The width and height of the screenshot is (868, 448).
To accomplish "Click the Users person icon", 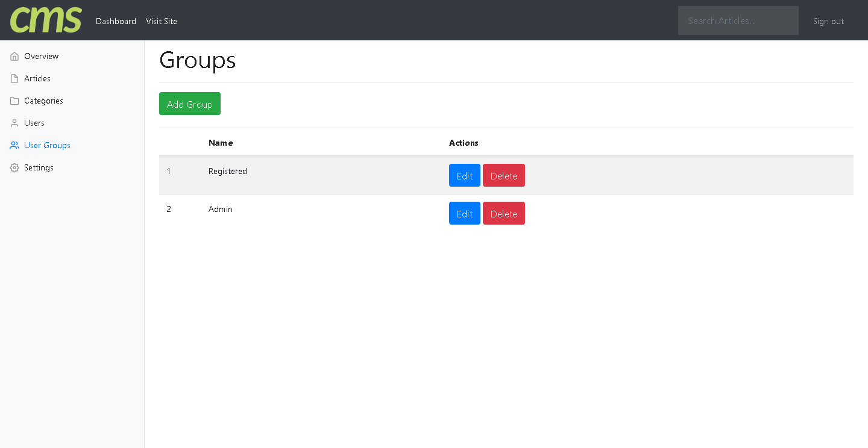I will coord(14,123).
